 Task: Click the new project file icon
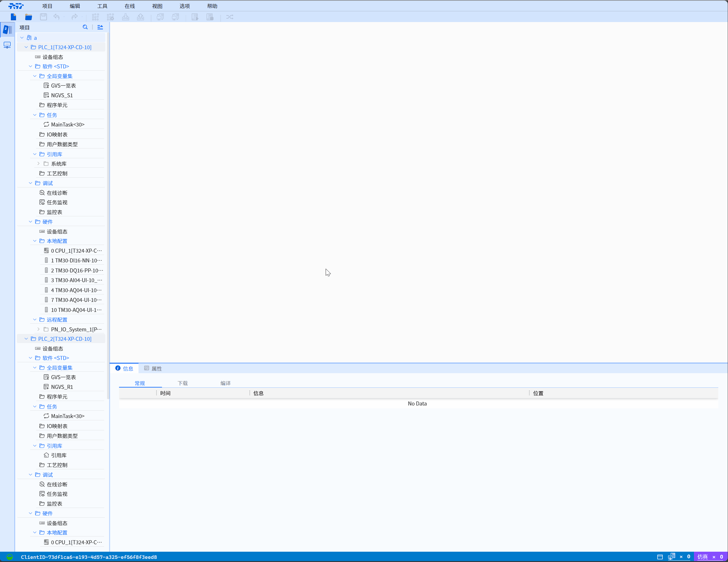[13, 17]
